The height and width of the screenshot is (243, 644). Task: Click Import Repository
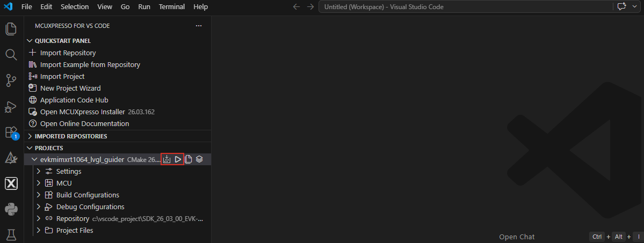(68, 53)
